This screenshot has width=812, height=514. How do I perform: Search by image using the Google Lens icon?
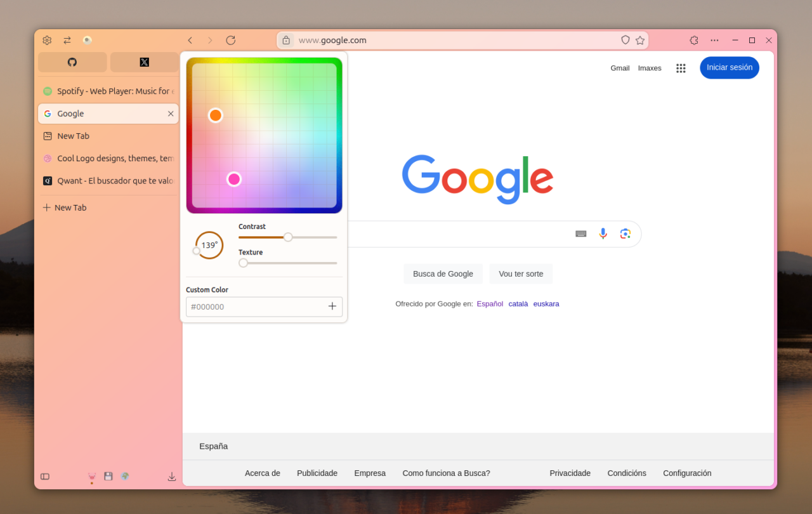pos(625,234)
